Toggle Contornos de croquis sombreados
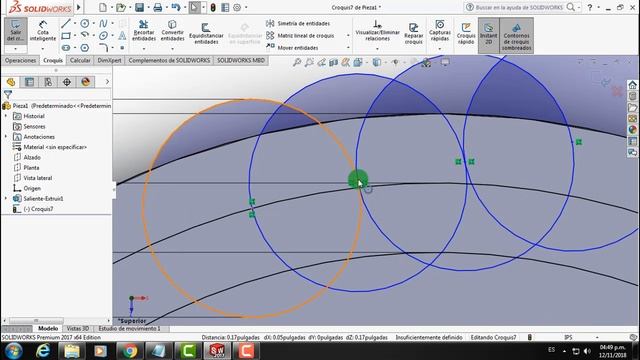 pos(516,35)
